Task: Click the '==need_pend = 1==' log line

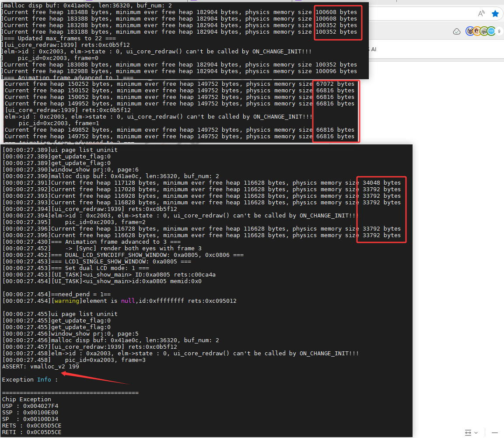Action: pos(56,294)
